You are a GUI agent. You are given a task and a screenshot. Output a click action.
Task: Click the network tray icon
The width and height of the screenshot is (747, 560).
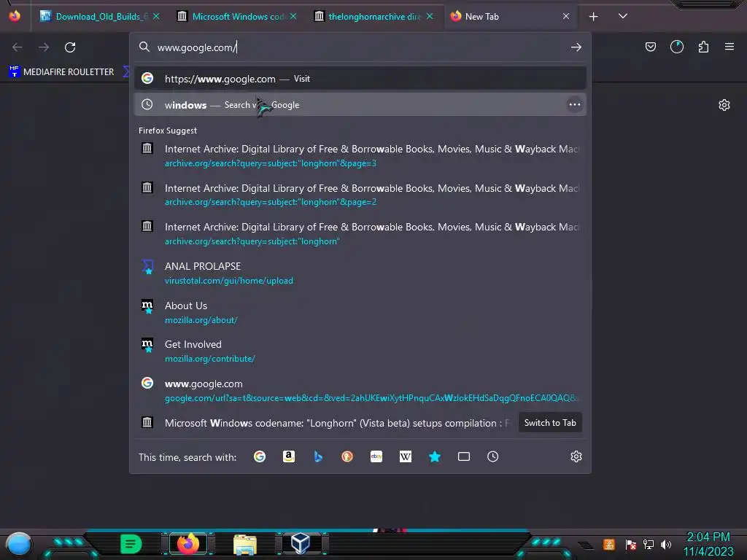[649, 544]
